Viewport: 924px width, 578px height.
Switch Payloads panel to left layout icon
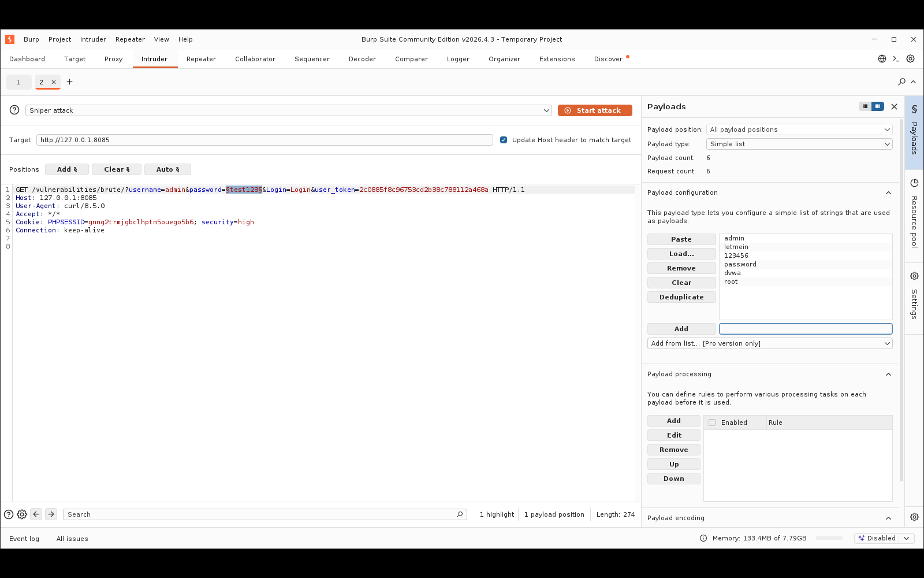point(865,106)
